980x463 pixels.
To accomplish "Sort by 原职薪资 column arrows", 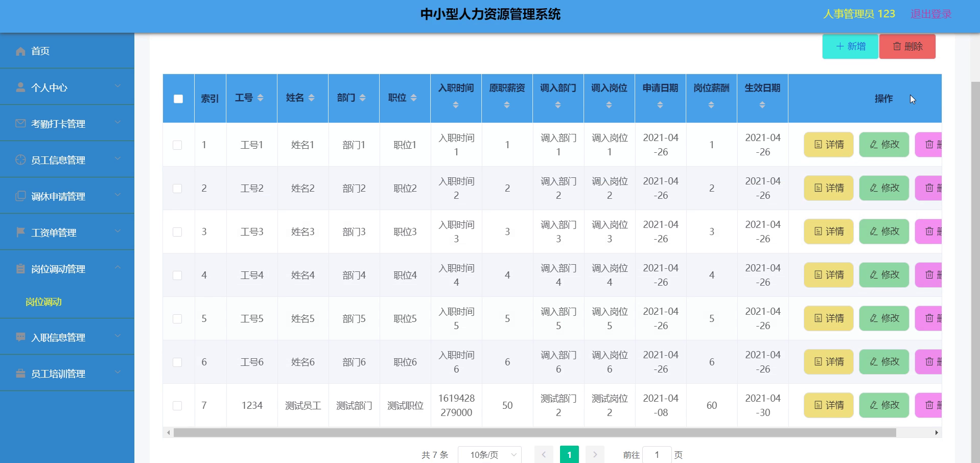I will [507, 105].
